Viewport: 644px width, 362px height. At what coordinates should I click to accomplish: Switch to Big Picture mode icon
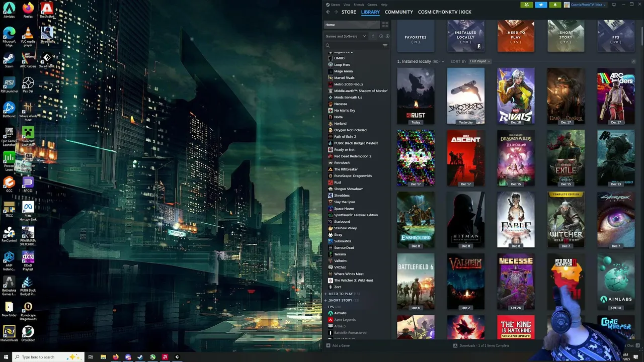613,5
